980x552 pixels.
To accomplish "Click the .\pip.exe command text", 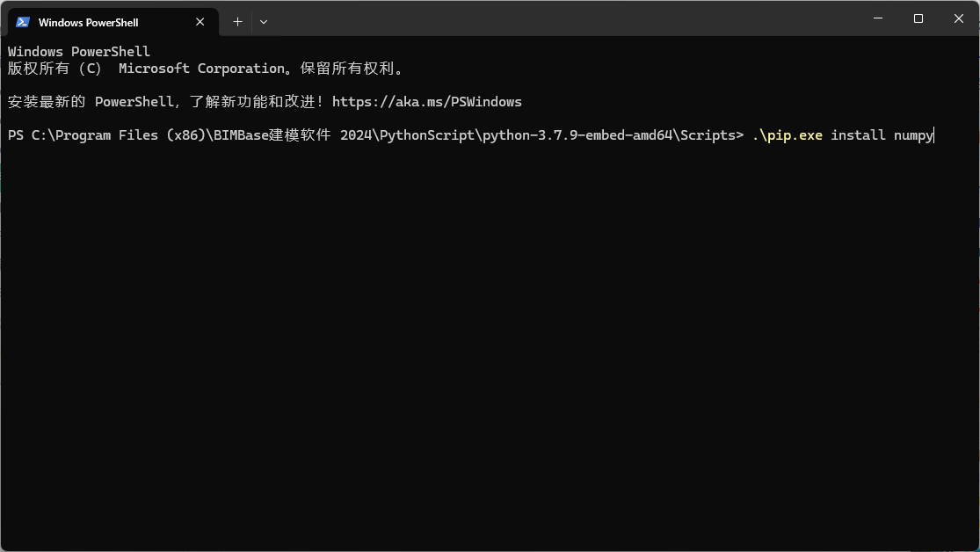I will tap(787, 135).
